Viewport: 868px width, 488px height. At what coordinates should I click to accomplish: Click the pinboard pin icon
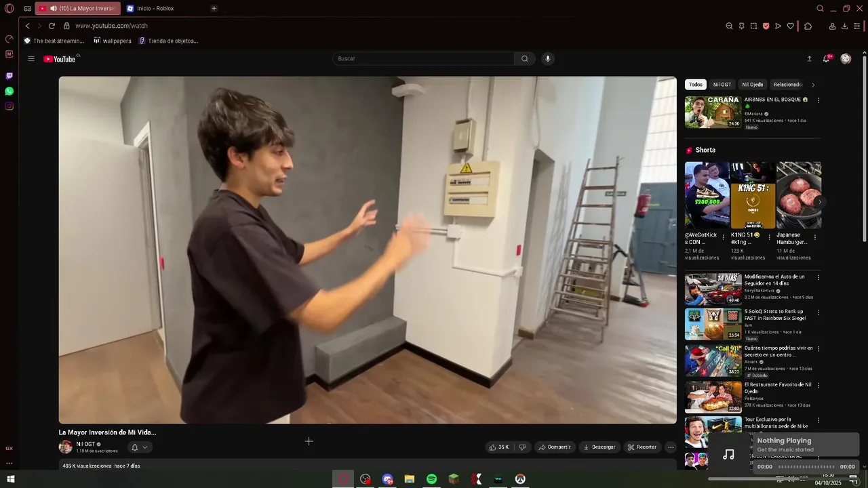(741, 26)
